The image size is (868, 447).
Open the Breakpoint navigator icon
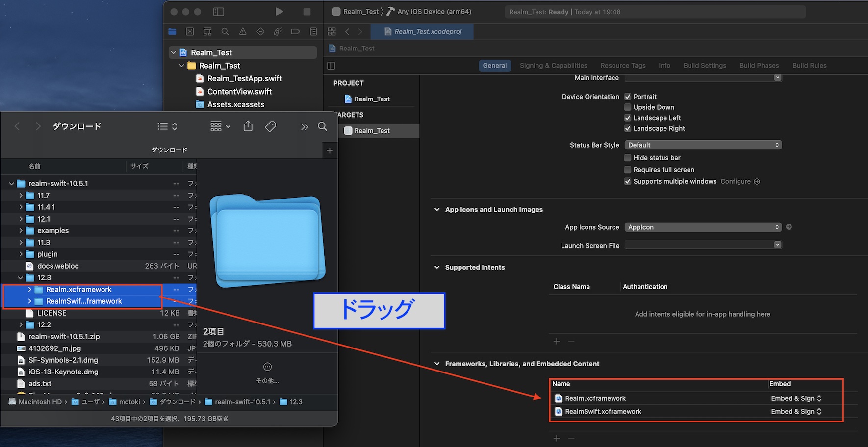[296, 31]
